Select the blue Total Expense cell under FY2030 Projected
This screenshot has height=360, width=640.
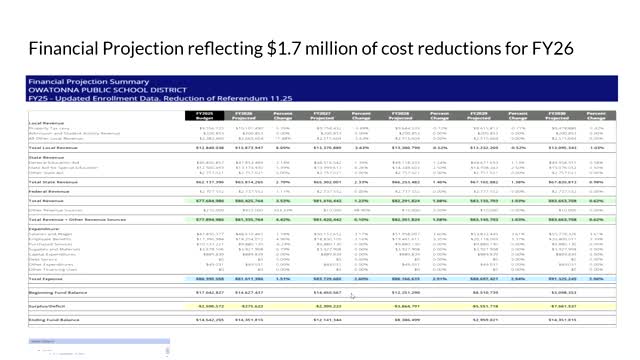tap(562, 279)
